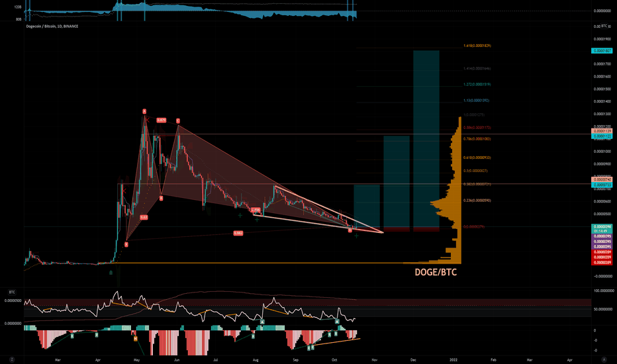
Task: Click the orange H marker in histogram pane
Action: pos(135,338)
